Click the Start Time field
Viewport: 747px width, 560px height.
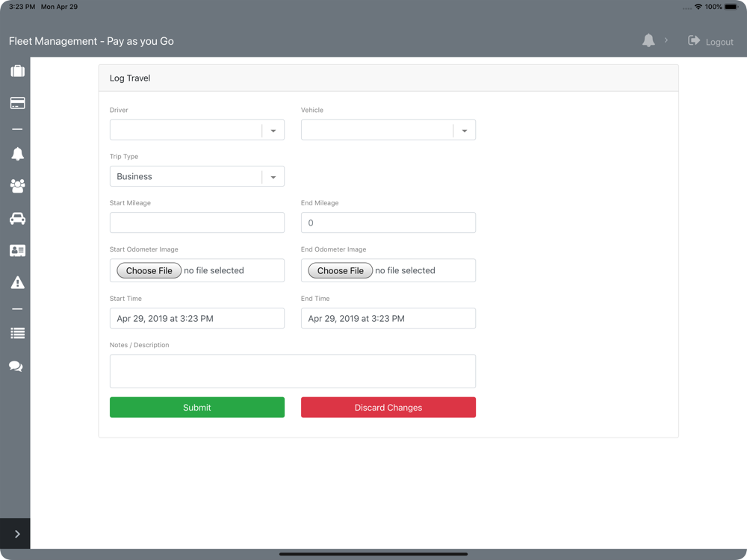pos(196,318)
